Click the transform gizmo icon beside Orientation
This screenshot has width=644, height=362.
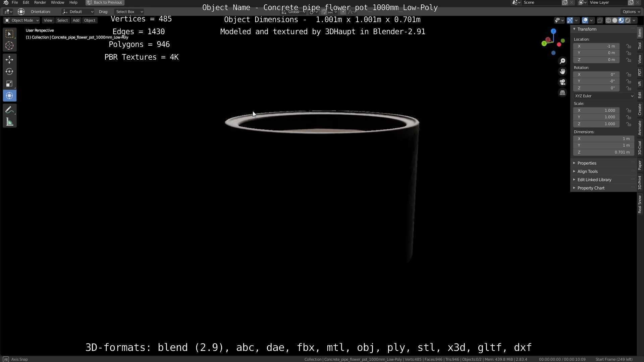[x=21, y=12]
